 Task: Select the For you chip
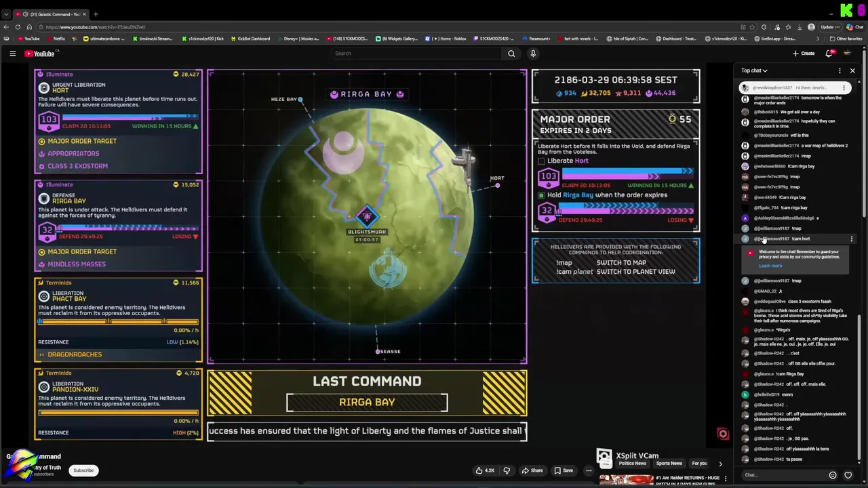point(699,464)
